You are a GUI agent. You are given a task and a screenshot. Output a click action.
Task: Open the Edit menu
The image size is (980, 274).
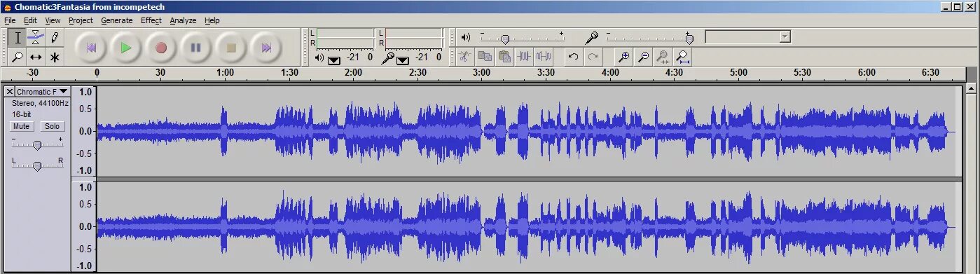click(30, 20)
